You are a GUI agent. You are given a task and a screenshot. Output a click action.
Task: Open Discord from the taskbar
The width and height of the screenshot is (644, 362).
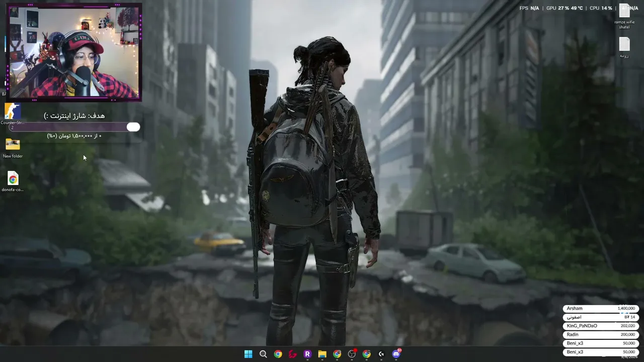(x=396, y=354)
